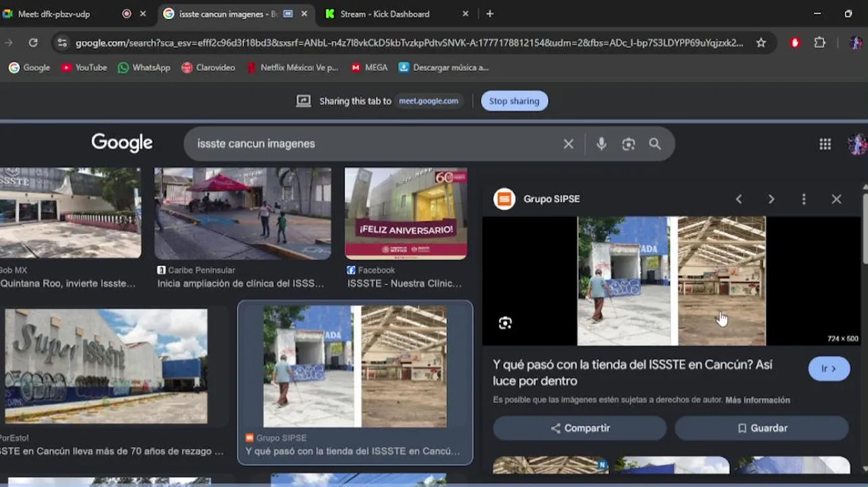
Task: Click the address bar URL
Action: coord(409,43)
